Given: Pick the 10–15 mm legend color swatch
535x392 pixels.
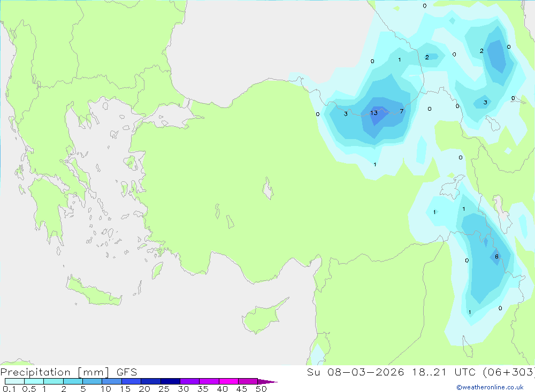Looking at the screenshot, I should point(112,381).
